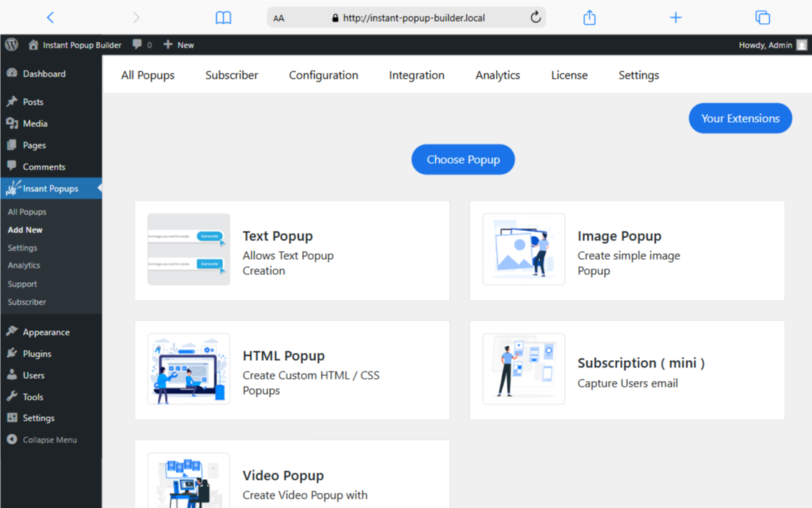
Task: Click the Appearance brush icon
Action: click(x=12, y=331)
